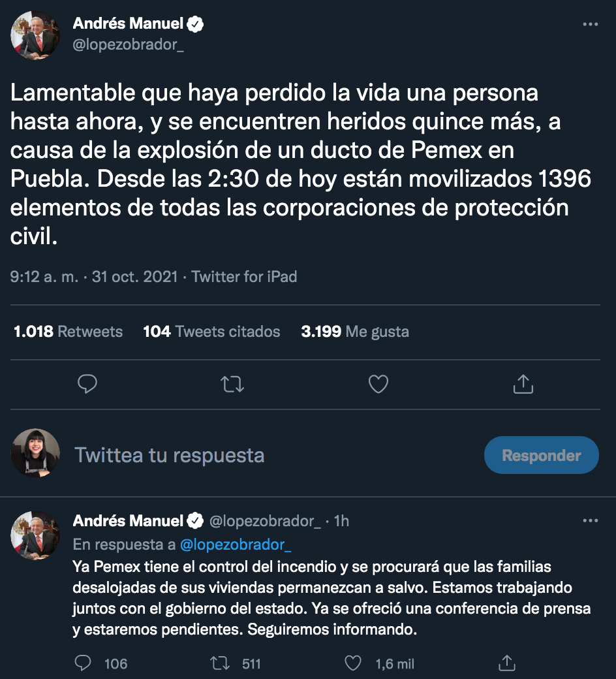The height and width of the screenshot is (679, 616).
Task: Click the Twittea tu respuesta field
Action: click(x=171, y=455)
